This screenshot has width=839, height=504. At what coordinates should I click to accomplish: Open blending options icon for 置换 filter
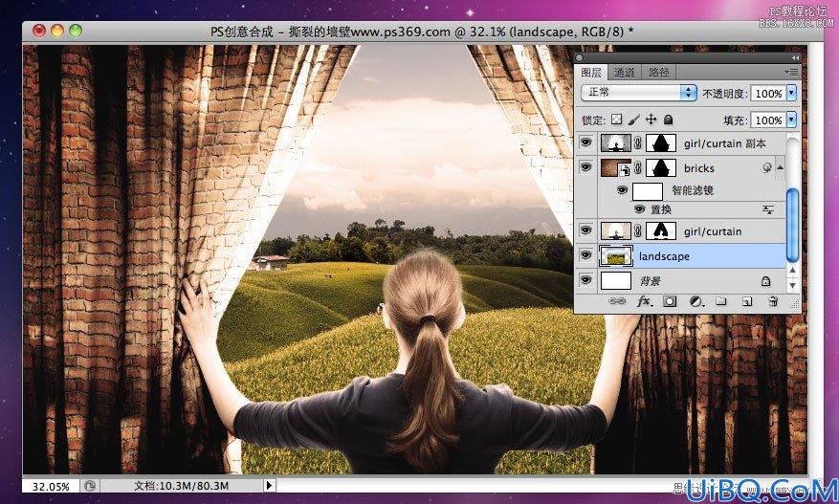tap(768, 209)
